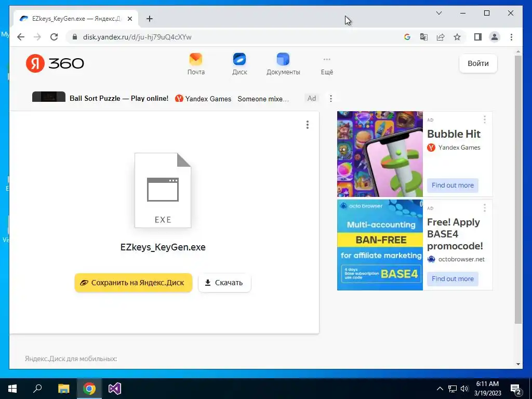Open the Google icon in address bar
The height and width of the screenshot is (399, 532).
[407, 37]
